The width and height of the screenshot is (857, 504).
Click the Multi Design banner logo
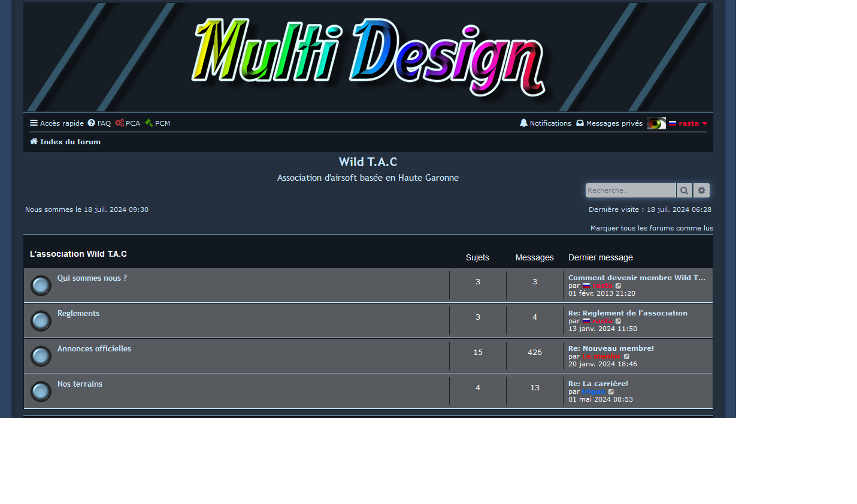[x=368, y=57]
